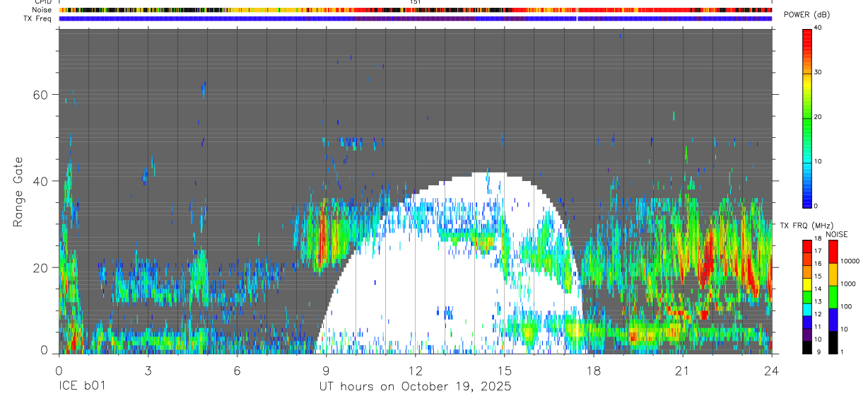The image size is (868, 401).
Task: Click the POWER color scale bar
Action: tap(807, 117)
